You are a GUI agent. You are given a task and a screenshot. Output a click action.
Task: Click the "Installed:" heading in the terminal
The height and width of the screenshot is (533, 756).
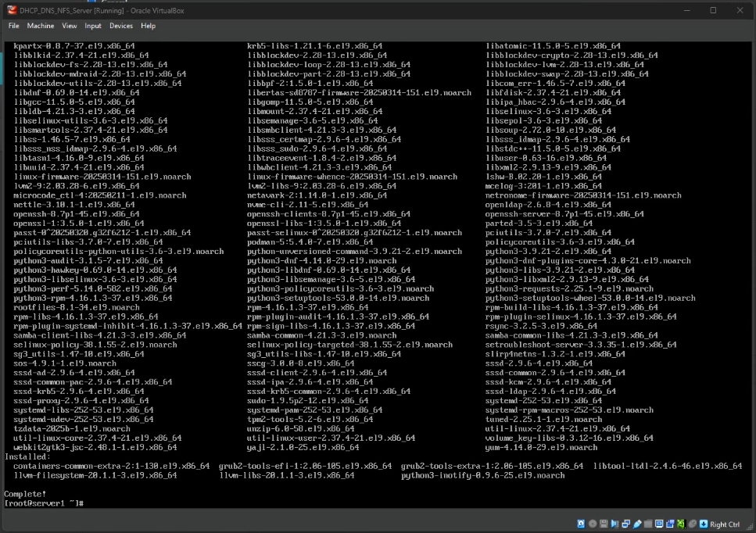(27, 456)
